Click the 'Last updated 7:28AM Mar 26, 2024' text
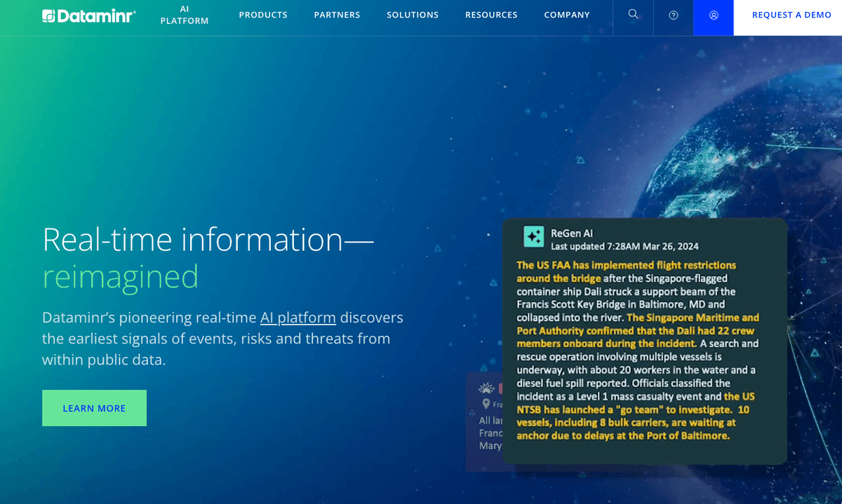Viewport: 842px width, 504px height. pos(624,246)
